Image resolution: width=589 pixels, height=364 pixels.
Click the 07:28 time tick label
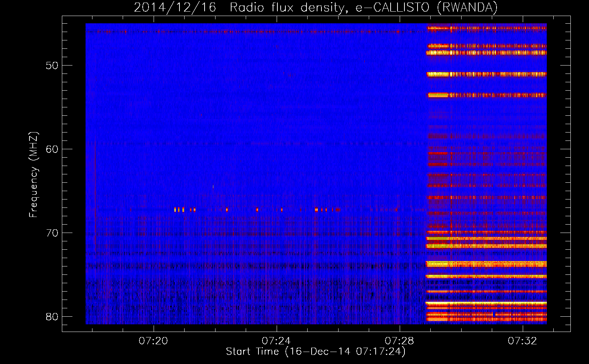(x=399, y=341)
